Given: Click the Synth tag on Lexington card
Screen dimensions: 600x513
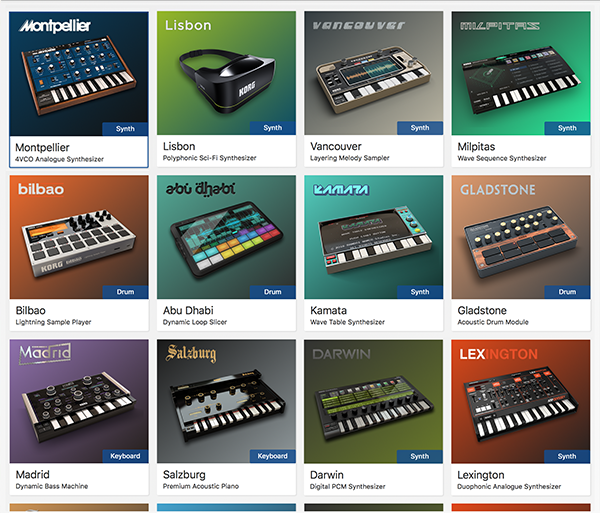Looking at the screenshot, I should click(x=567, y=456).
